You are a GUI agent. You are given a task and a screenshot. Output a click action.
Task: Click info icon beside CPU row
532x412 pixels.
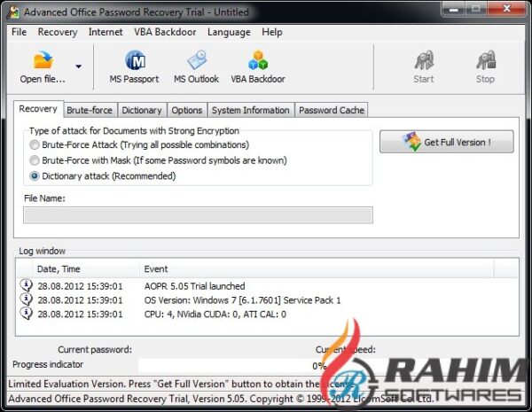click(x=26, y=313)
